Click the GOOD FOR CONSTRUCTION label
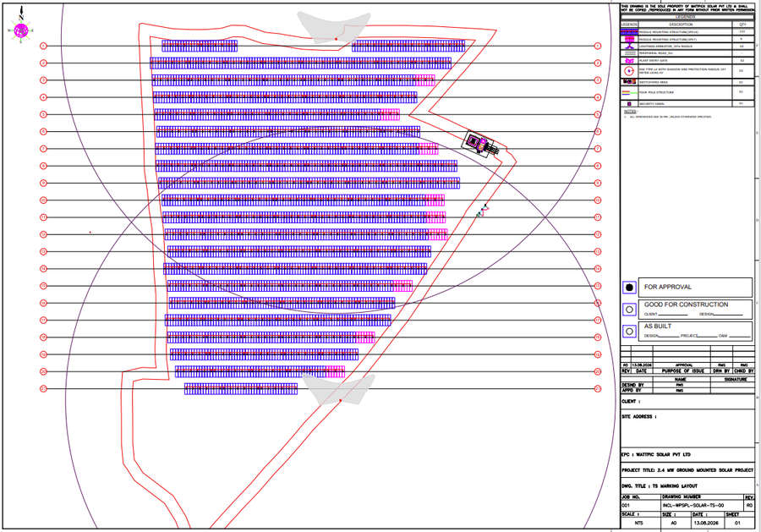761x532 pixels. pos(687,304)
